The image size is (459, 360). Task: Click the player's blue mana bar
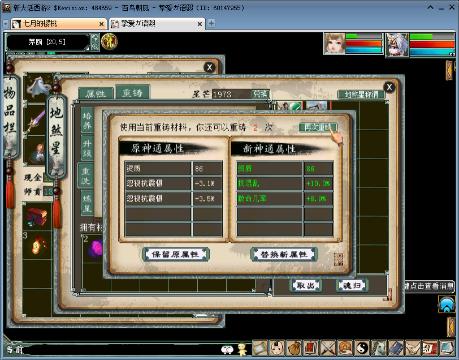pos(364,50)
